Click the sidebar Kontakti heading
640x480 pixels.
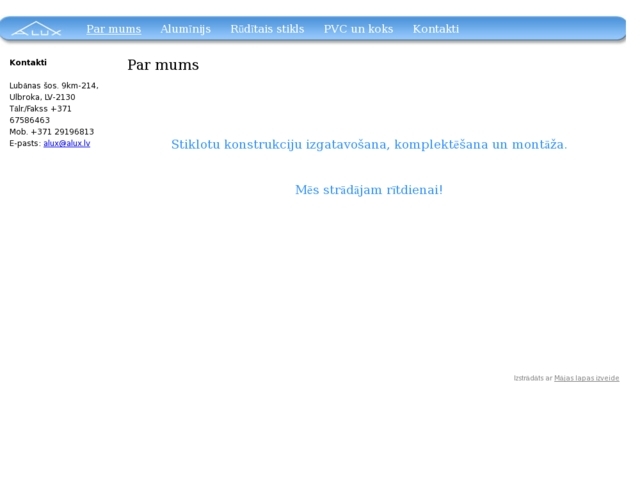pos(28,62)
